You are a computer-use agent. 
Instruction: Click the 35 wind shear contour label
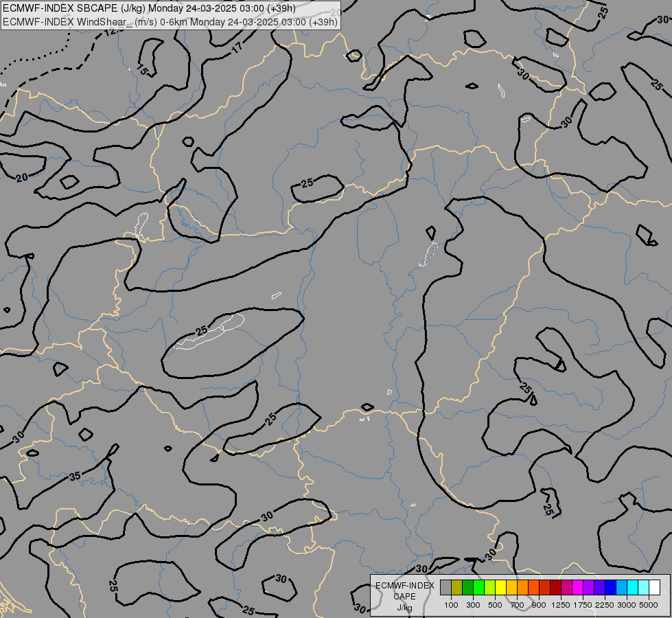click(75, 476)
